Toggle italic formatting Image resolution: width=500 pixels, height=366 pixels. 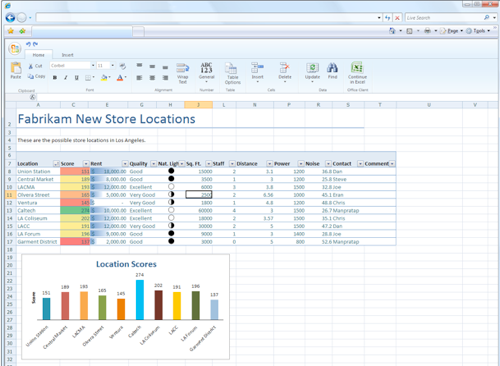pyautogui.click(x=66, y=78)
